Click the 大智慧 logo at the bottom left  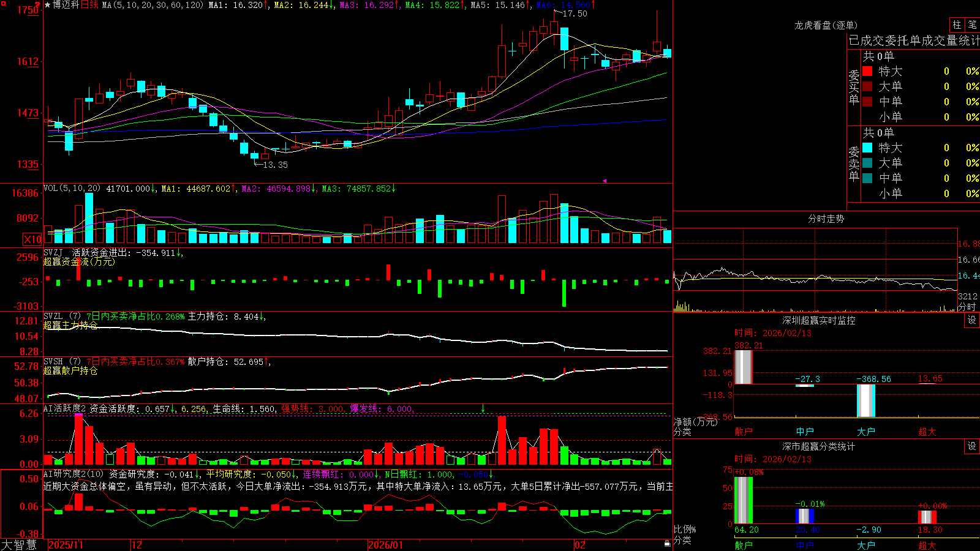(19, 544)
